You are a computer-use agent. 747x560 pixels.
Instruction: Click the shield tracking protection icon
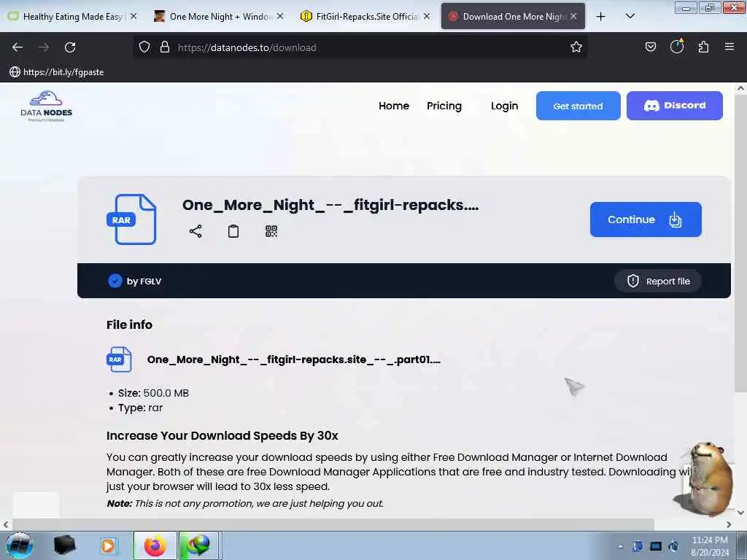144,47
